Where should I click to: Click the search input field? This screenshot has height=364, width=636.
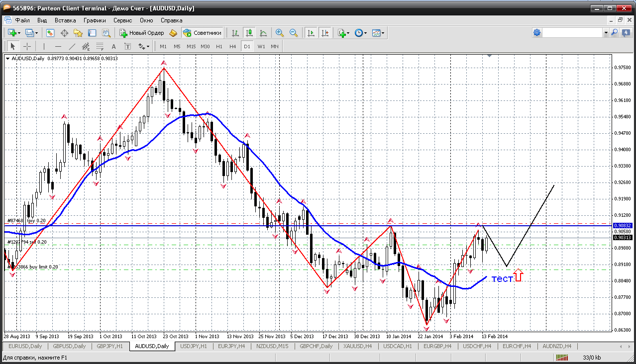click(x=572, y=33)
